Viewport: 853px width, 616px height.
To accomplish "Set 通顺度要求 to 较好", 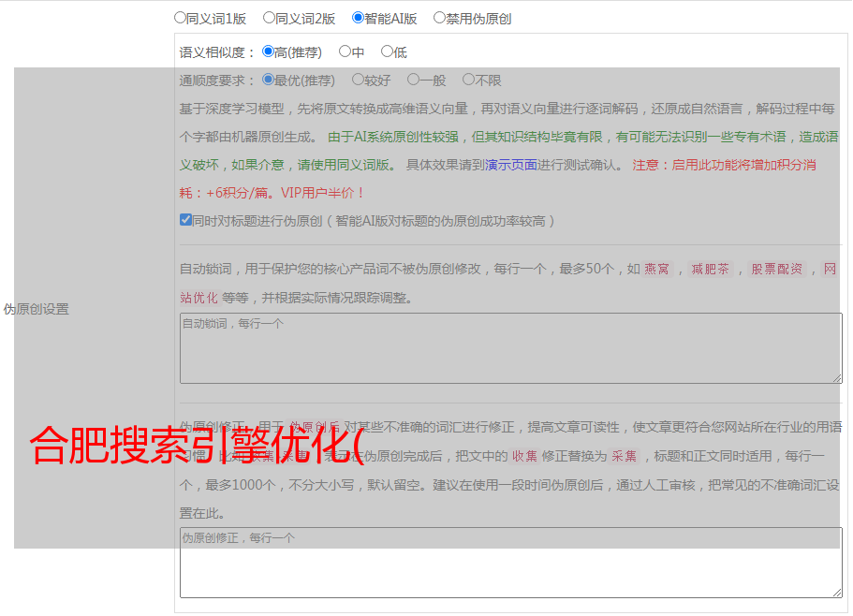I will 358,80.
